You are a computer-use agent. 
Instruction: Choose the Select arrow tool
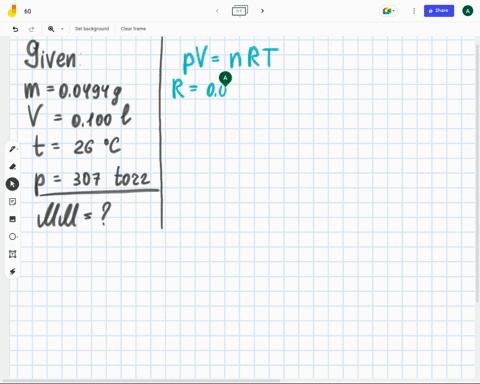[x=12, y=184]
